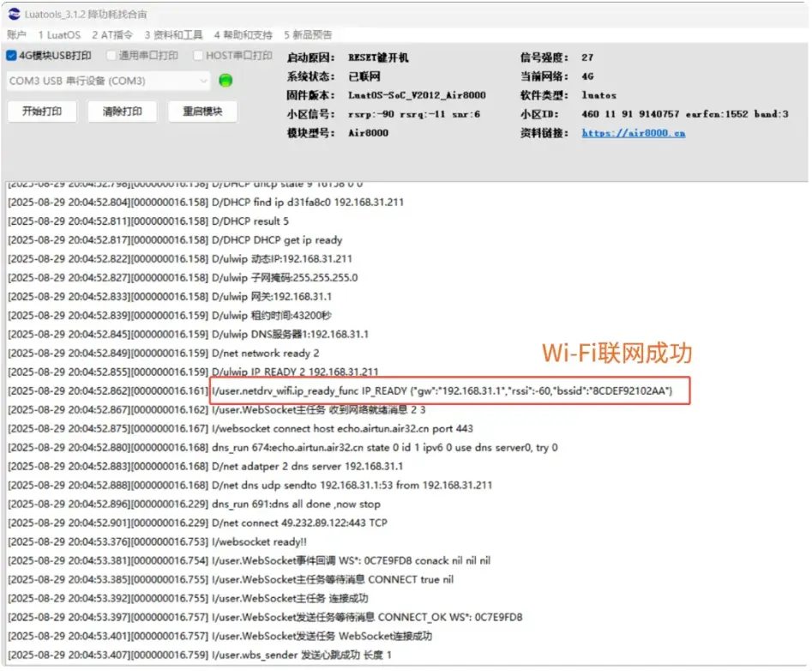Select log line 动态IP:192.168.31.211
The height and width of the screenshot is (671, 812).
coord(180,258)
